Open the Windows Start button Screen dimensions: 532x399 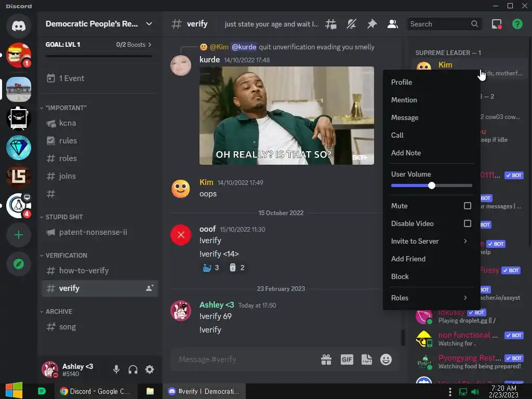click(14, 391)
